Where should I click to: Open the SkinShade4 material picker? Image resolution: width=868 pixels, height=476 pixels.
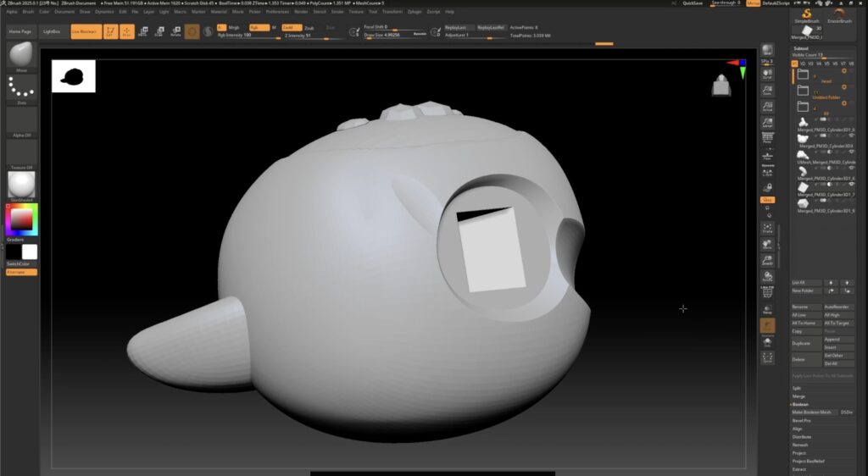coord(21,185)
